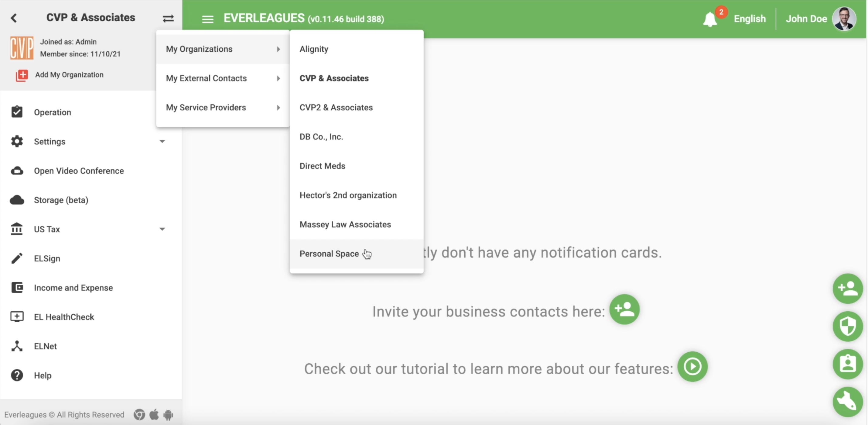The image size is (868, 425).
Task: Open EL HealthCheck label
Action: [64, 317]
